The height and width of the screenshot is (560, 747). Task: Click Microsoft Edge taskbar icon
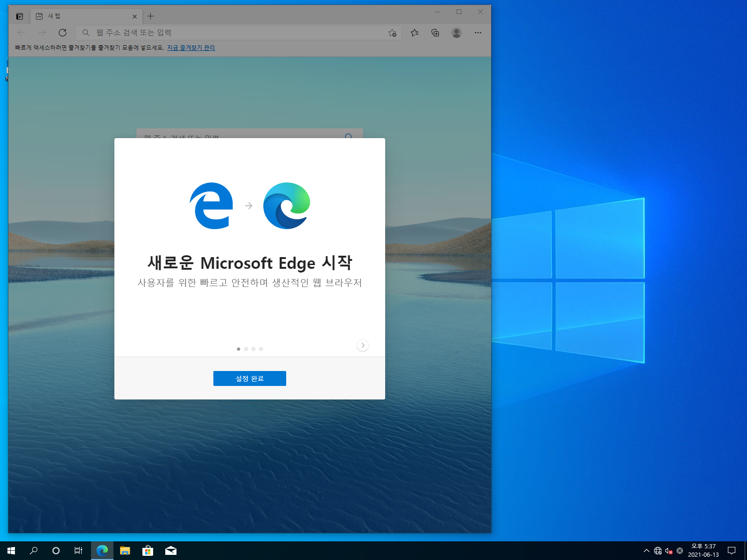[102, 551]
